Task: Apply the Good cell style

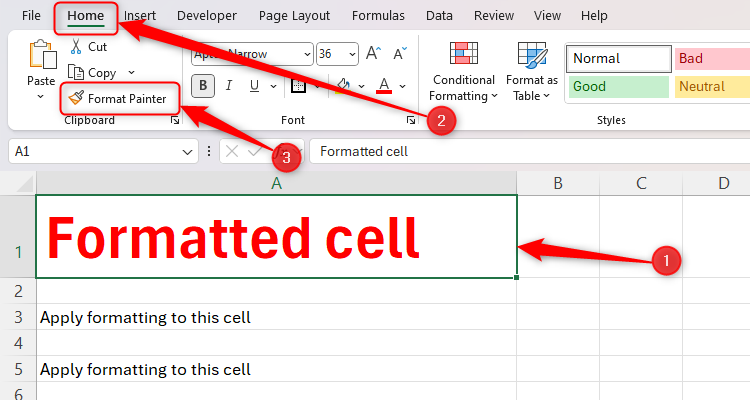Action: coord(618,87)
